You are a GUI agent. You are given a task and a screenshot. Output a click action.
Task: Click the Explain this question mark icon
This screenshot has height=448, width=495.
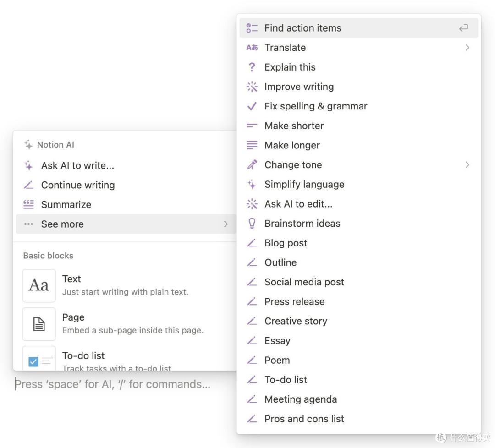[252, 67]
